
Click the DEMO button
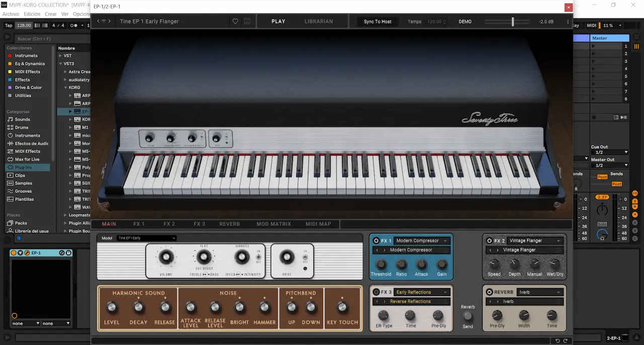pyautogui.click(x=465, y=22)
